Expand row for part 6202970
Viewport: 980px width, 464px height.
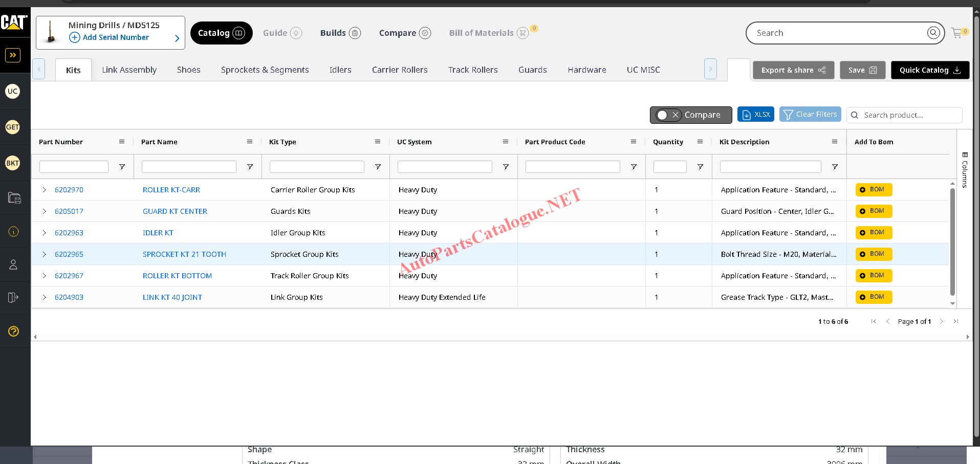[45, 190]
